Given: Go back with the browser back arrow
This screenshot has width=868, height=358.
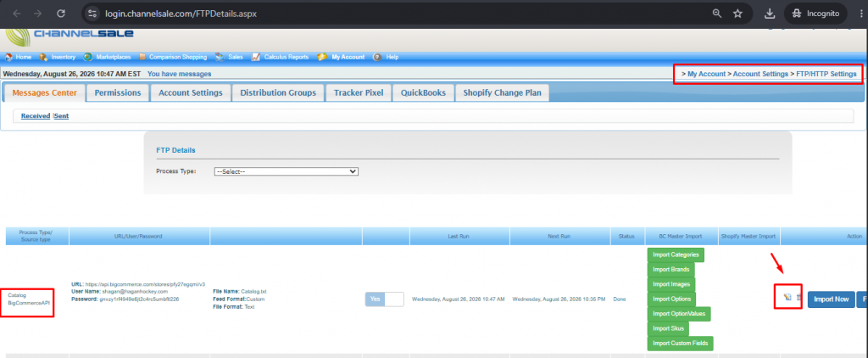Looking at the screenshot, I should [17, 14].
